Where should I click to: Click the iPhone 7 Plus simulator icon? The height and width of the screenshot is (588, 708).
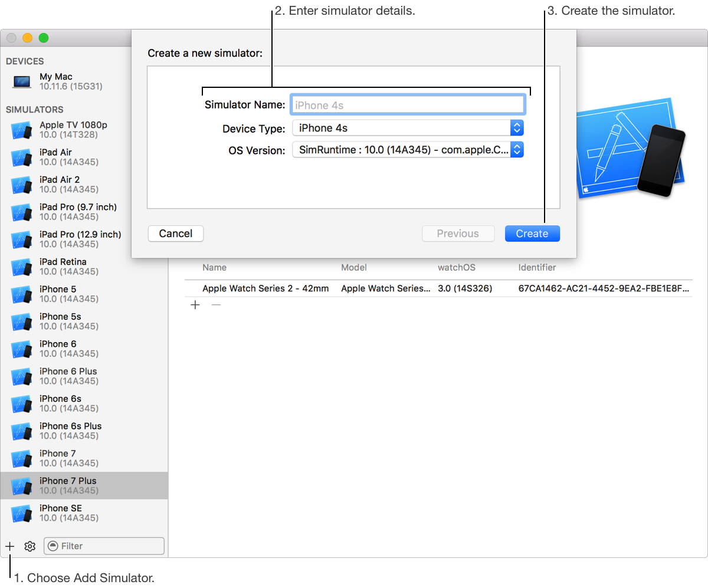click(21, 486)
